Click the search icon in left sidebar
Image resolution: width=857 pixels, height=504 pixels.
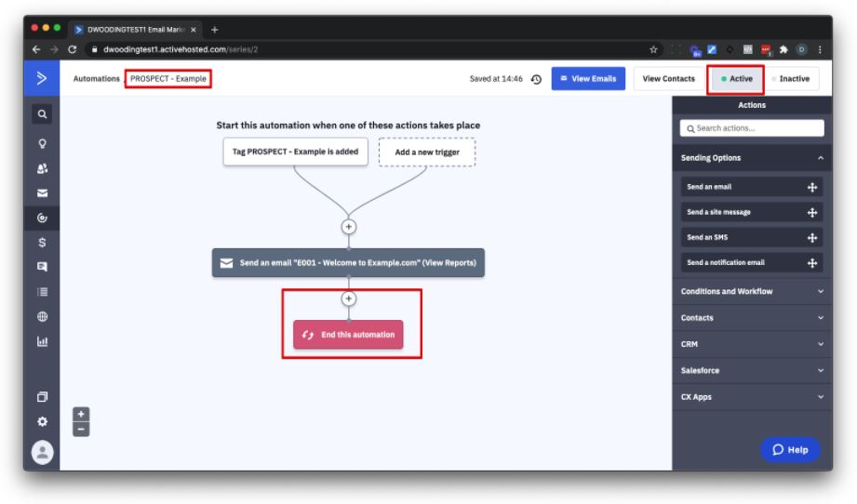coord(42,114)
